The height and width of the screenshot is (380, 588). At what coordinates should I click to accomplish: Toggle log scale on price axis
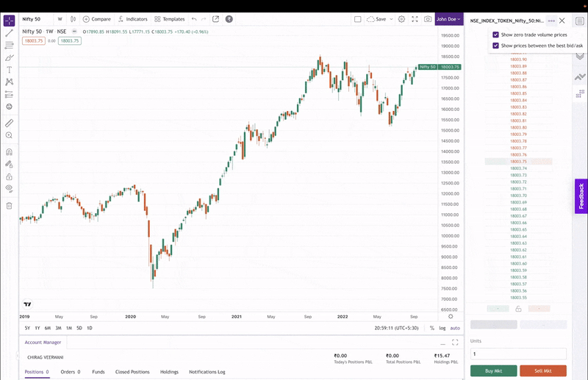(442, 328)
